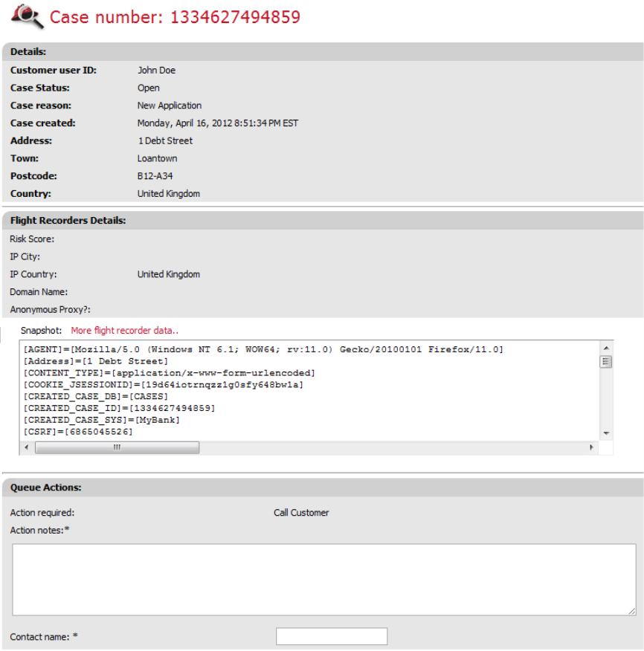Viewport: 644px width, 651px height.
Task: Click the Action notes resize handle
Action: [631, 611]
